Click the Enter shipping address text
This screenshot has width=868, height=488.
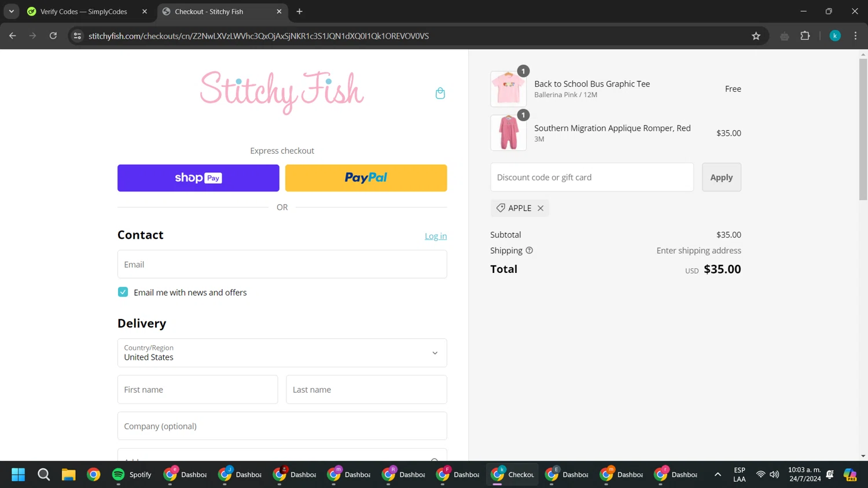pos(698,250)
